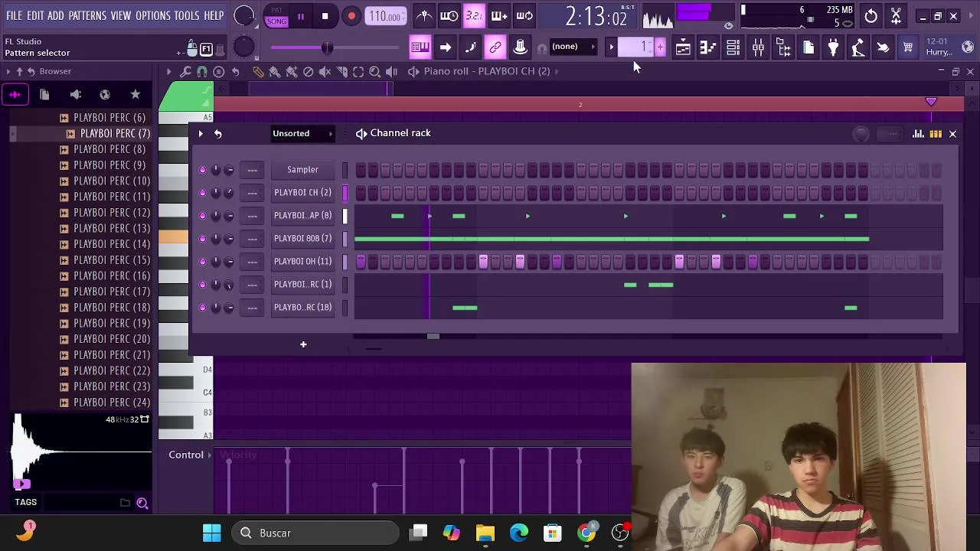The image size is (980, 551).
Task: Toggle the loop recording icon
Action: (x=524, y=15)
